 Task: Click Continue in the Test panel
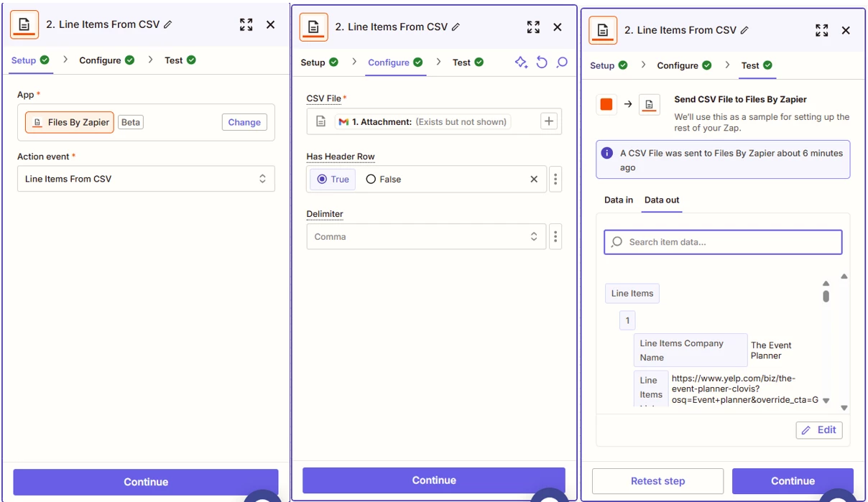pyautogui.click(x=793, y=481)
